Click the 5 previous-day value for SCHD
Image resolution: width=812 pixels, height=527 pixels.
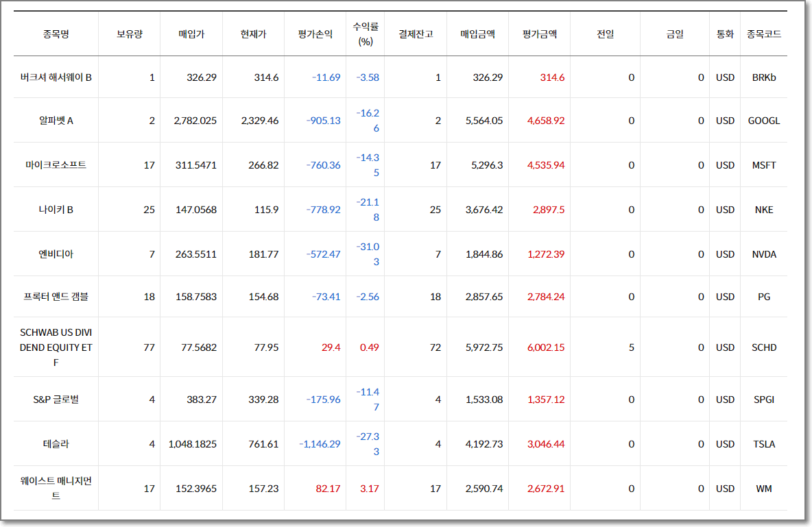[631, 347]
